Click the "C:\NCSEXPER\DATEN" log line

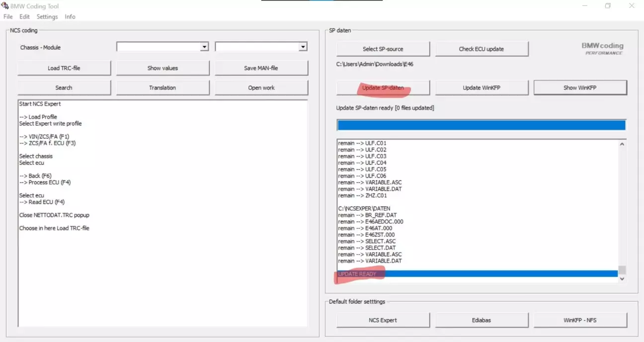coord(364,208)
